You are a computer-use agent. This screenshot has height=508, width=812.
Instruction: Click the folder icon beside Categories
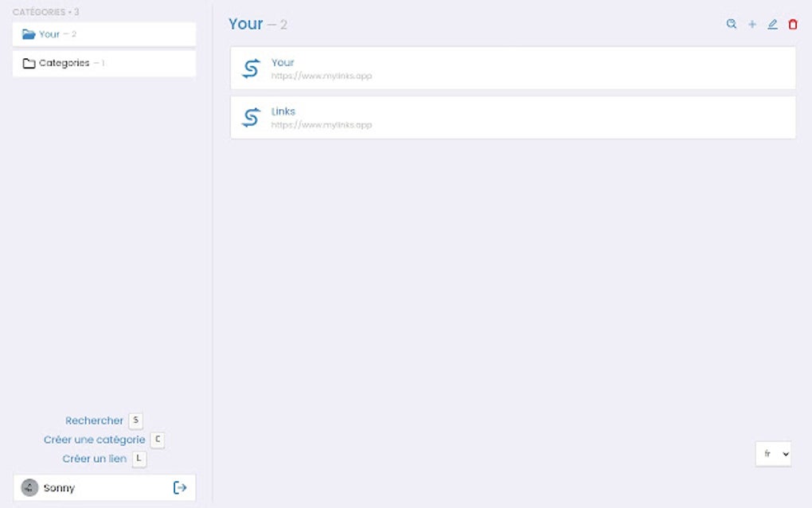click(x=29, y=63)
